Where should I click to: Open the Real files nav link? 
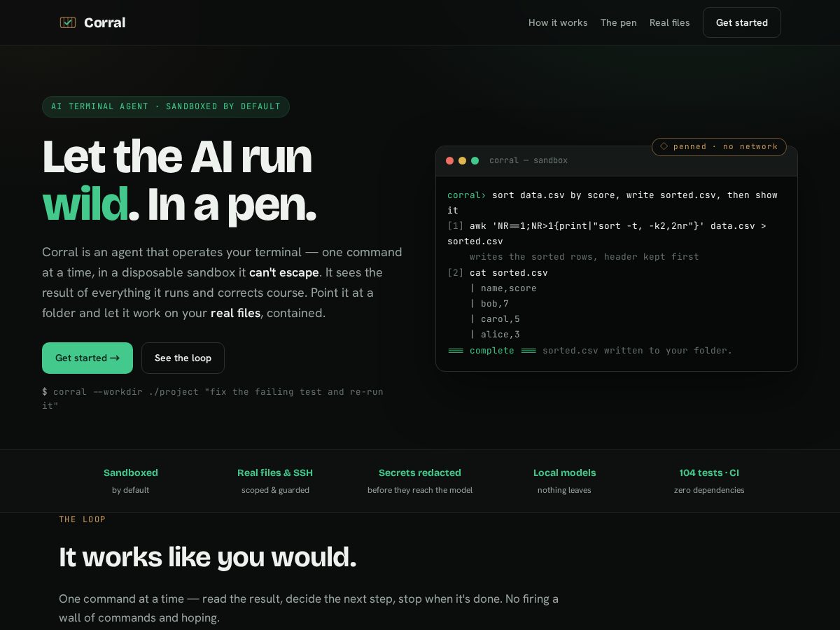[x=670, y=22]
